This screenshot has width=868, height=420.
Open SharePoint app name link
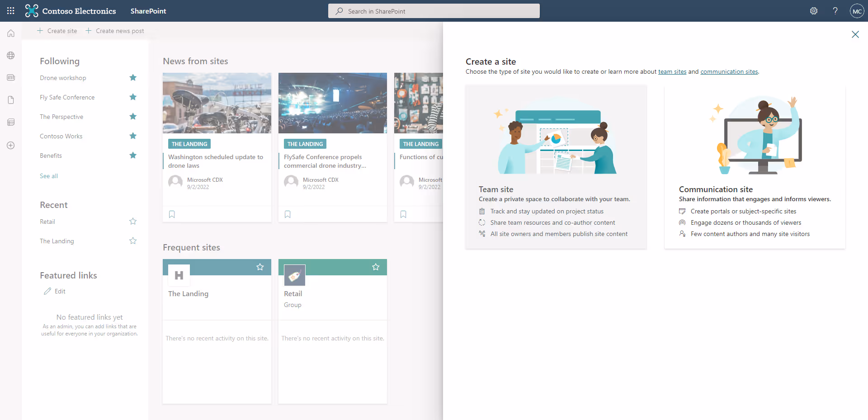148,11
